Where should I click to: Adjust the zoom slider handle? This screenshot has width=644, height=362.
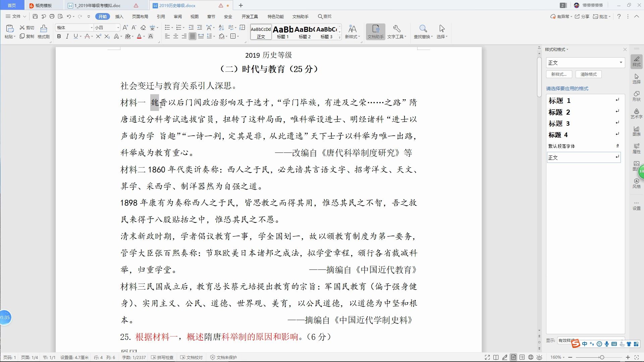[602, 357]
